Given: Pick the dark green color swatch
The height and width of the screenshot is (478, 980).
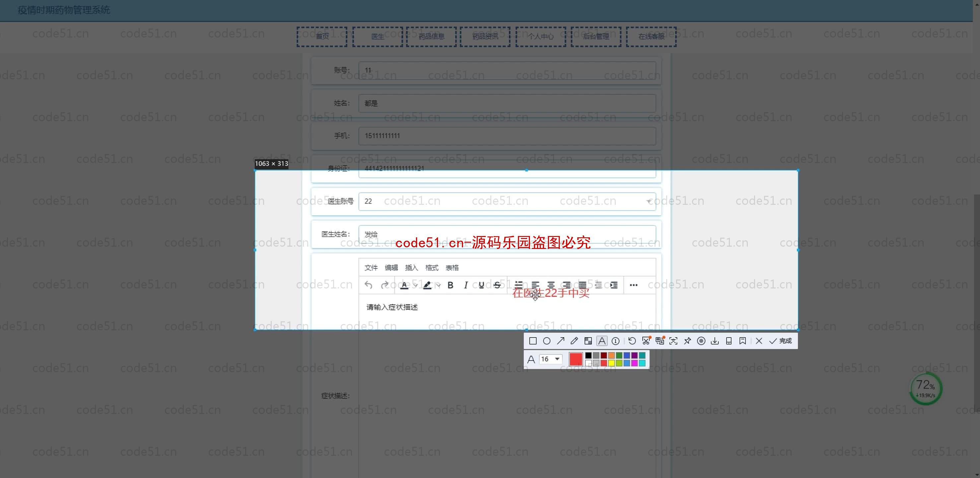Looking at the screenshot, I should click(619, 356).
